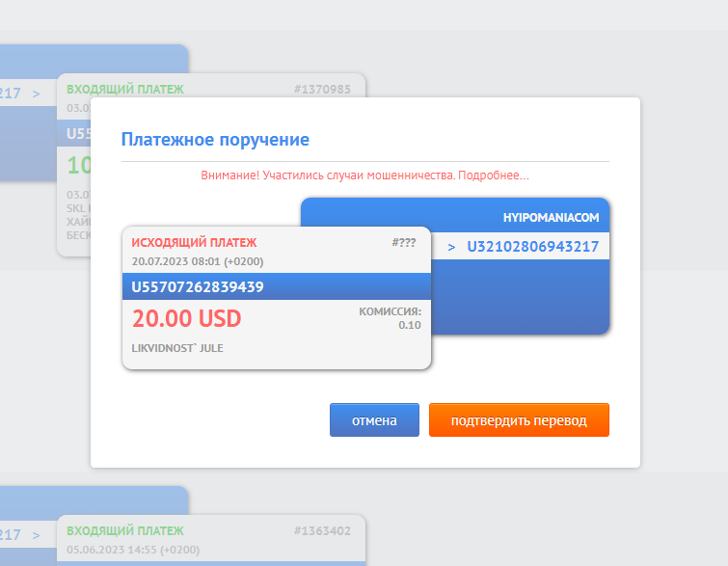Screen dimensions: 728x566
Task: Click the LIKVIDNOST` JULE payment memo
Action: click(177, 347)
